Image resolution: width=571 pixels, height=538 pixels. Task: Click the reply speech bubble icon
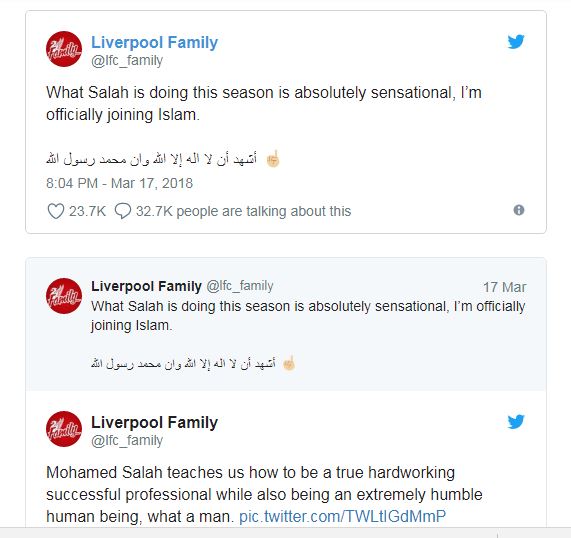coord(123,211)
